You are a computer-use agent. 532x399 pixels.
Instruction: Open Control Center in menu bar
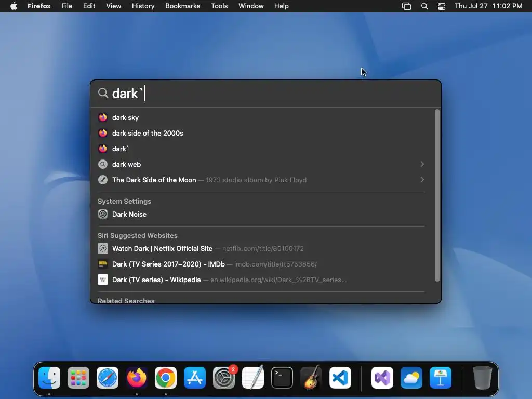pos(442,6)
